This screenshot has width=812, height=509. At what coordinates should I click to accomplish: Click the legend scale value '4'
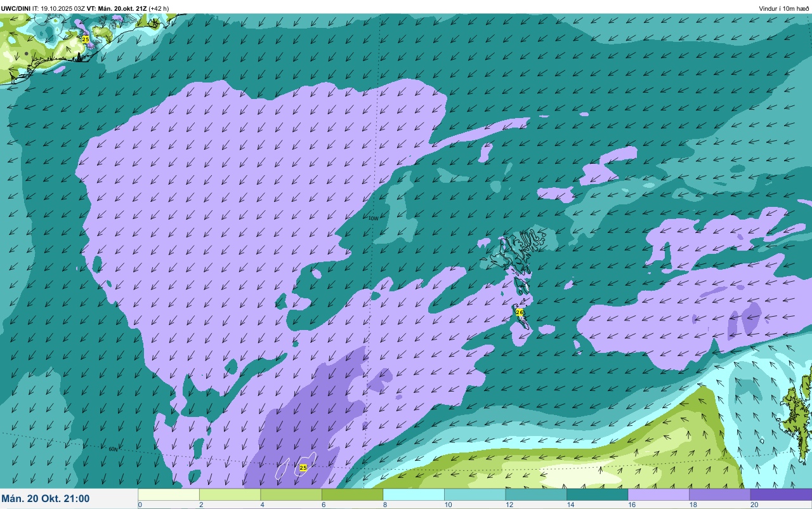pyautogui.click(x=262, y=505)
